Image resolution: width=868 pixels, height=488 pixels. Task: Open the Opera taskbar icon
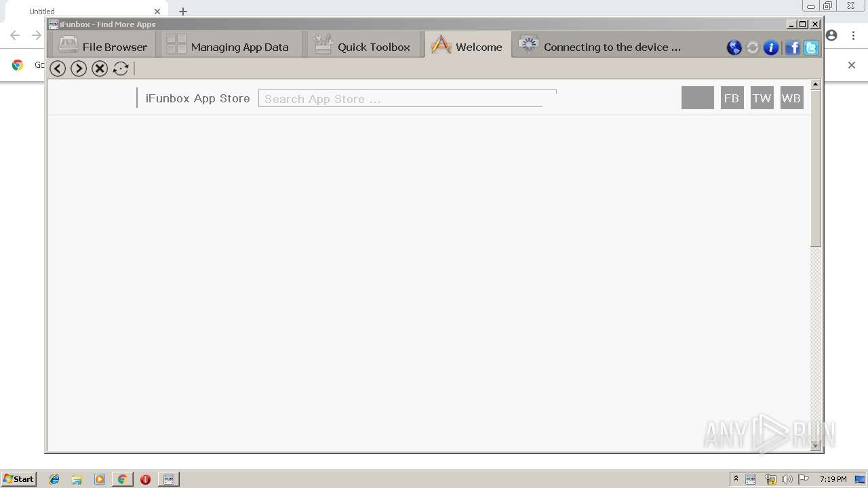(x=145, y=479)
